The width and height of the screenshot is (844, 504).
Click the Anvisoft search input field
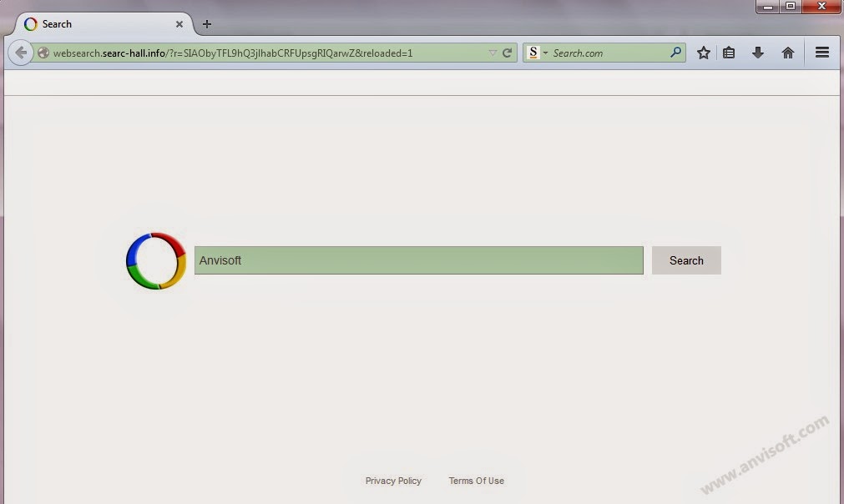[x=419, y=260]
